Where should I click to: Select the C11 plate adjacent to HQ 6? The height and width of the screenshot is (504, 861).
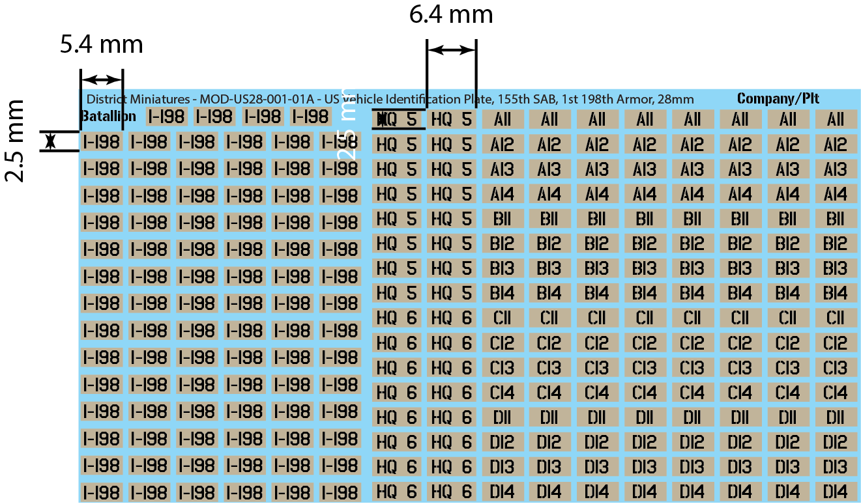tap(503, 317)
